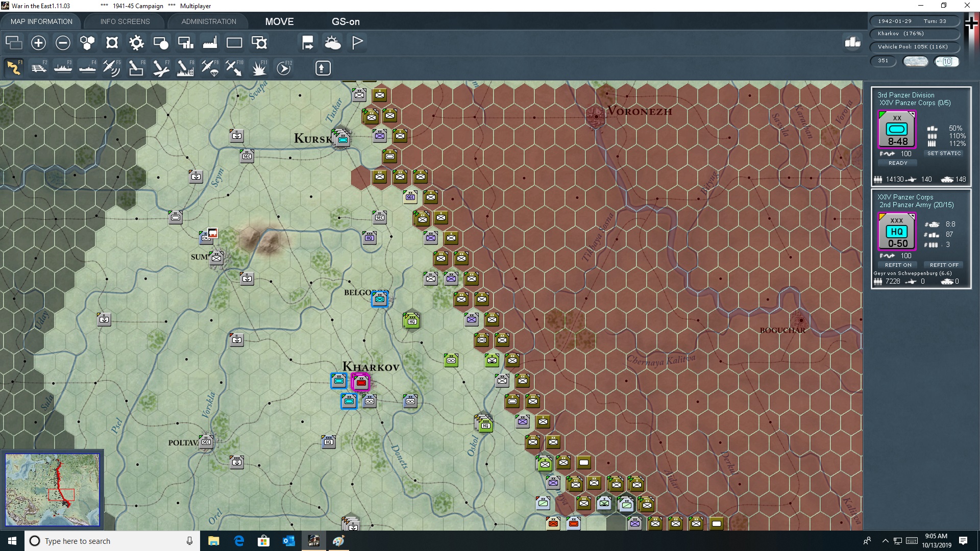
Task: Switch to the MOVE tab
Action: pyautogui.click(x=279, y=21)
